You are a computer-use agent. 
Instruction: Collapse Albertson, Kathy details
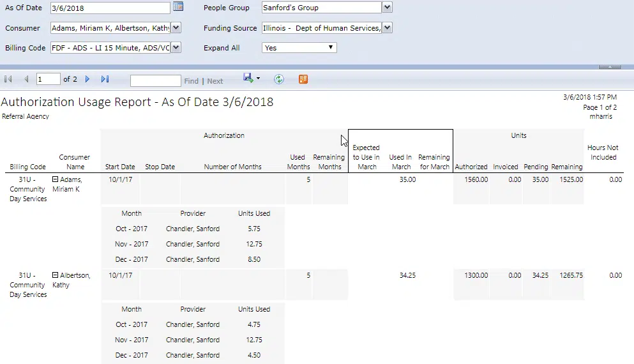click(x=56, y=275)
